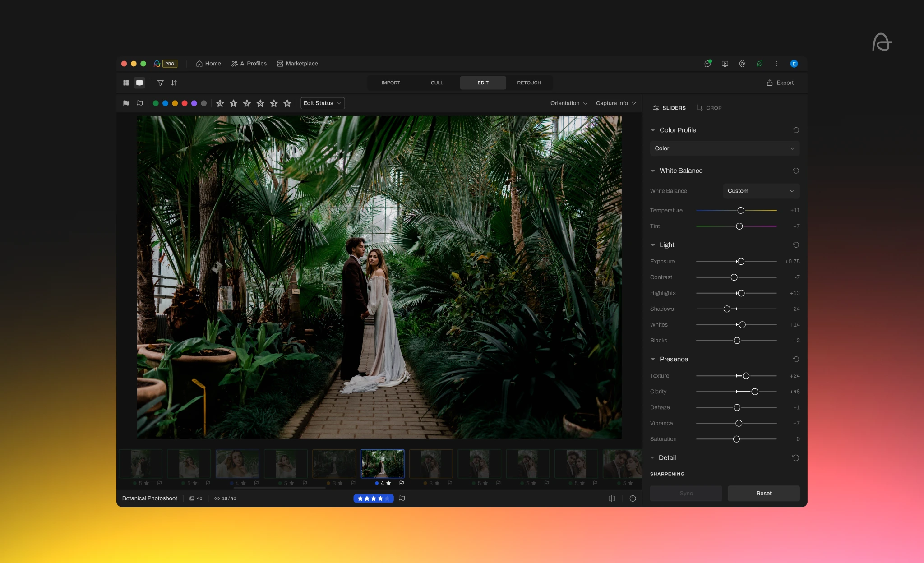
Task: Click the Export button
Action: [x=780, y=83]
